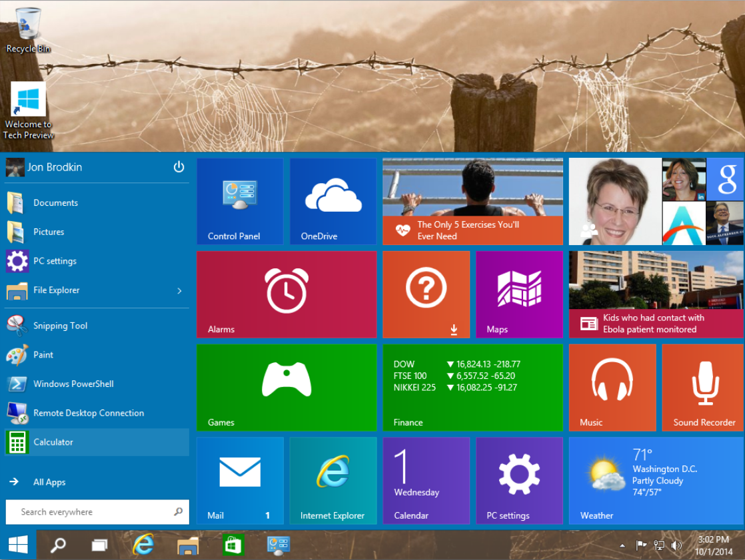This screenshot has height=560, width=745.
Task: Start the Sound Recorder app
Action: pos(703,388)
